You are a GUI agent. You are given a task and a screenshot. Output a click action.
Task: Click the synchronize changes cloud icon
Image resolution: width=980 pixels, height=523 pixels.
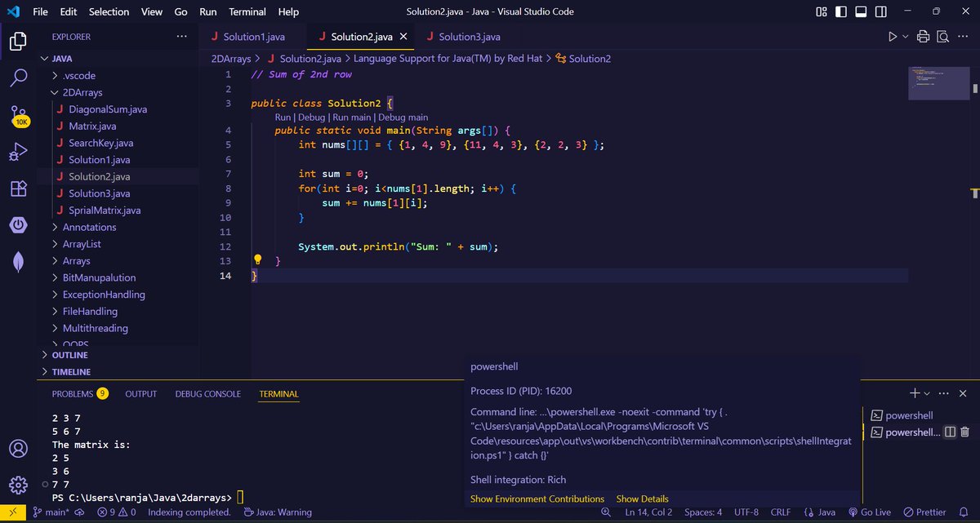pos(80,512)
